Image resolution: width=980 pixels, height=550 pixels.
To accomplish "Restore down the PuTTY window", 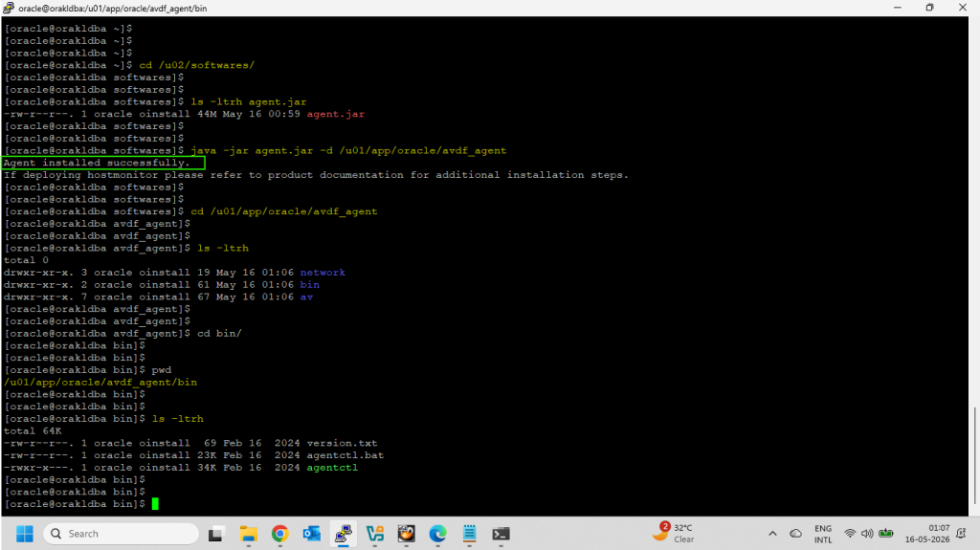I will pyautogui.click(x=929, y=8).
